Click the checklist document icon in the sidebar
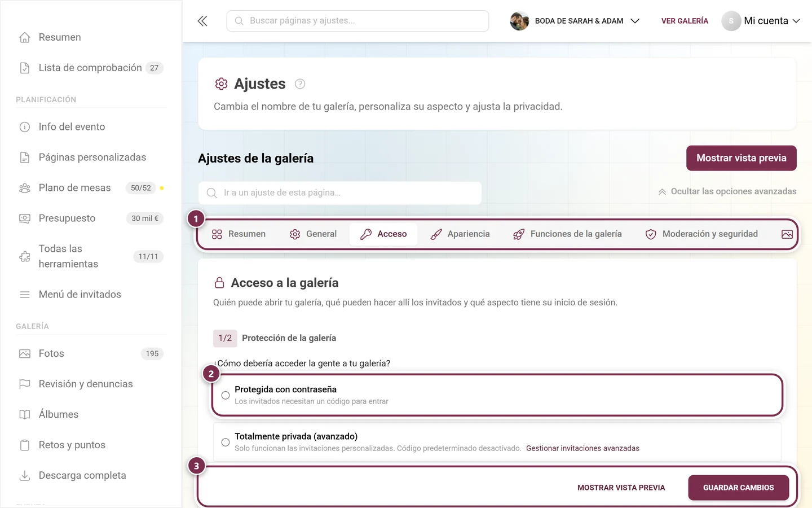This screenshot has height=508, width=812. pyautogui.click(x=25, y=68)
